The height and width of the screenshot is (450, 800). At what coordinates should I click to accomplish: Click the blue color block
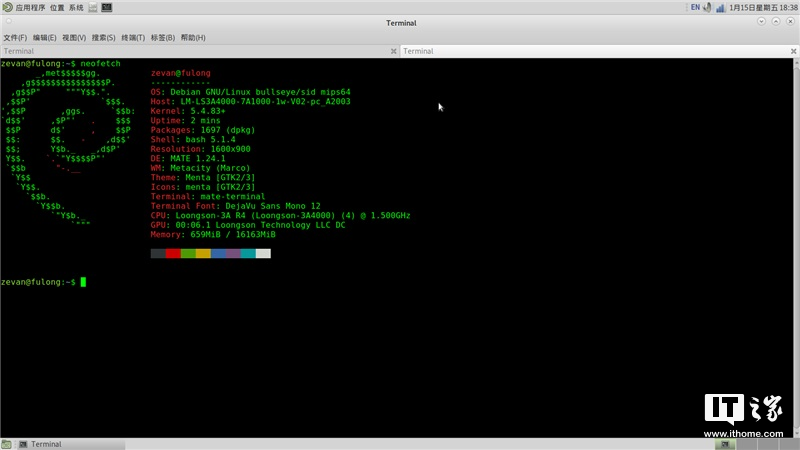(x=218, y=254)
